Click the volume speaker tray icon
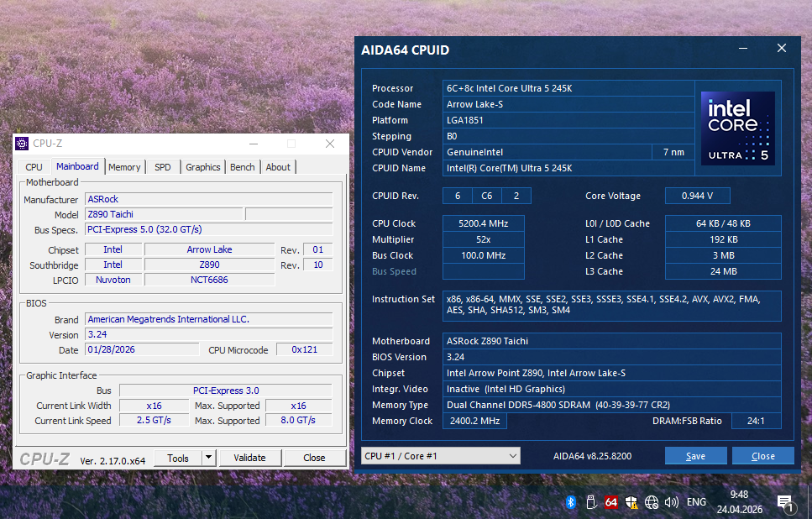 click(671, 501)
